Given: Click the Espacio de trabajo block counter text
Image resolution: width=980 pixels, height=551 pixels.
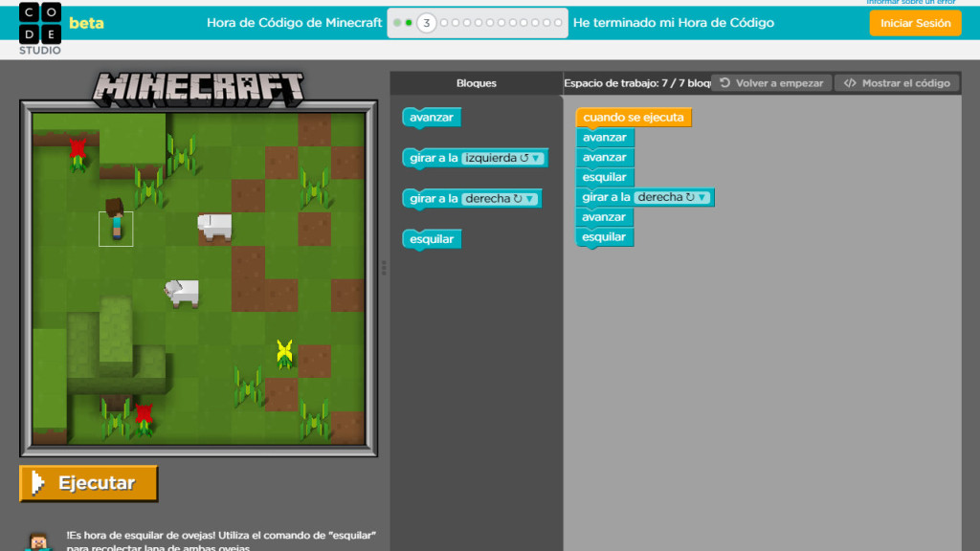Looking at the screenshot, I should (636, 83).
